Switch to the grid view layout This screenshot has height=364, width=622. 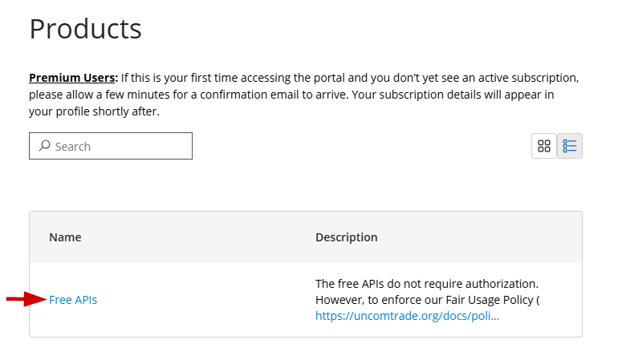pos(544,146)
